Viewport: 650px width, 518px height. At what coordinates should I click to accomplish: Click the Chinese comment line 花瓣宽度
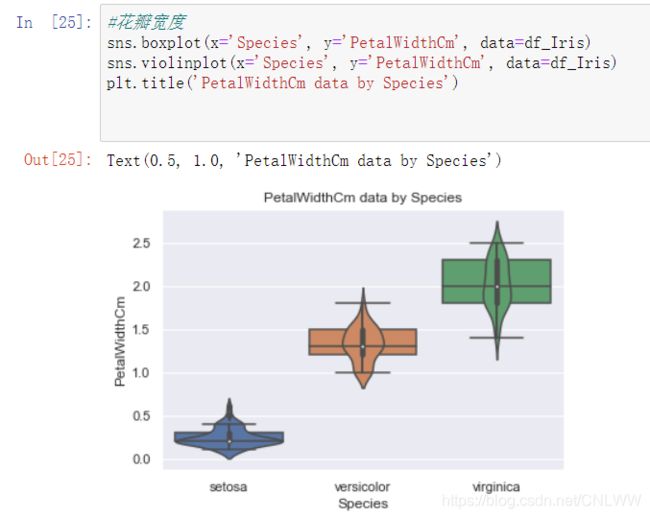click(146, 22)
